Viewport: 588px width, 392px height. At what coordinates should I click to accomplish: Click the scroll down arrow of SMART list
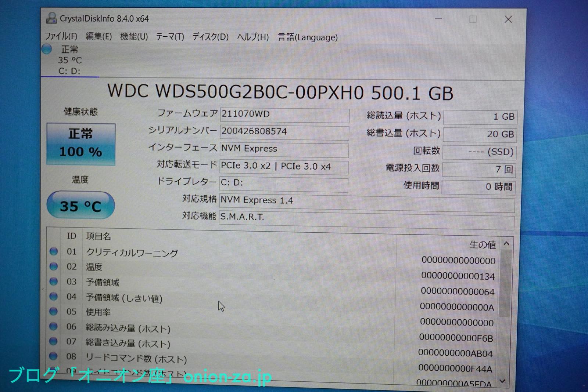(x=503, y=381)
